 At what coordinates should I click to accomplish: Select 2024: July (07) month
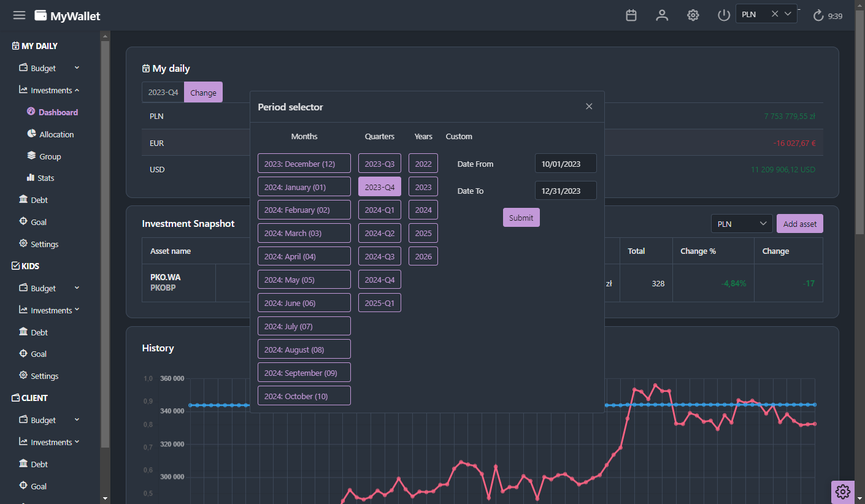304,326
